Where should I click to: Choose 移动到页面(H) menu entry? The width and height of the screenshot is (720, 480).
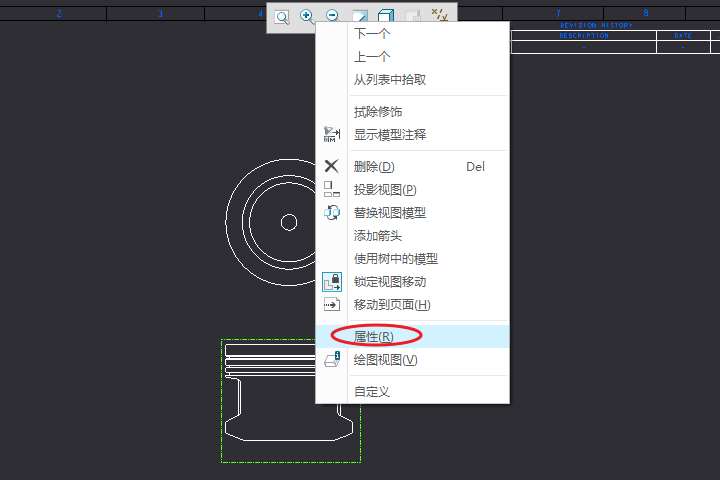(x=412, y=305)
